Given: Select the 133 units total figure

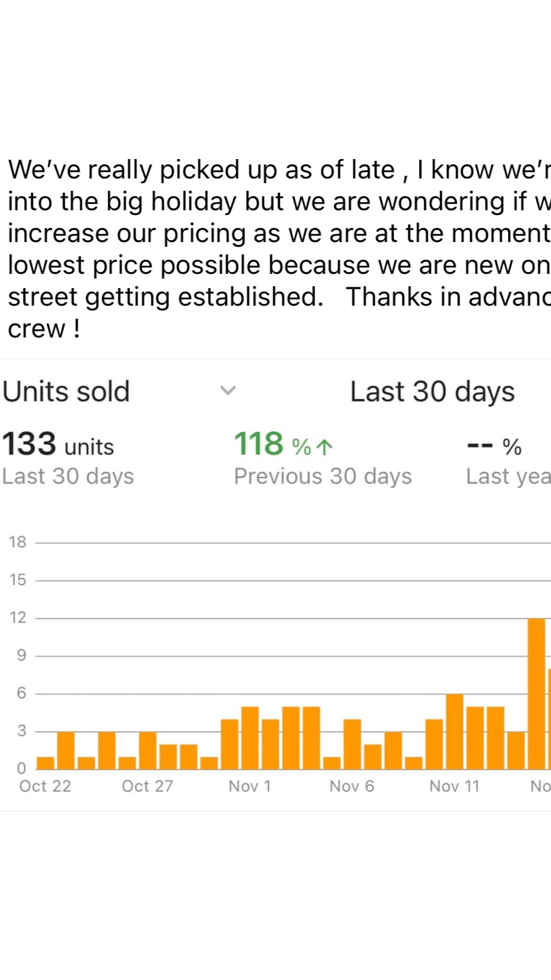Looking at the screenshot, I should point(58,445).
